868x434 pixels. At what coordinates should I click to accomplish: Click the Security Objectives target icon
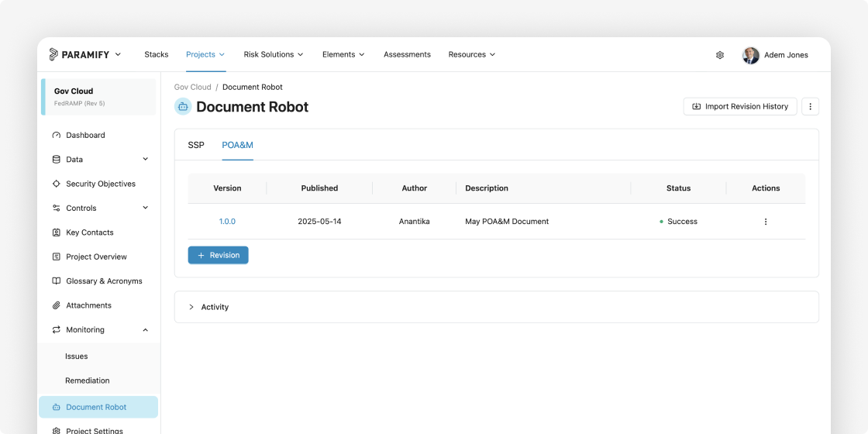[x=56, y=184]
